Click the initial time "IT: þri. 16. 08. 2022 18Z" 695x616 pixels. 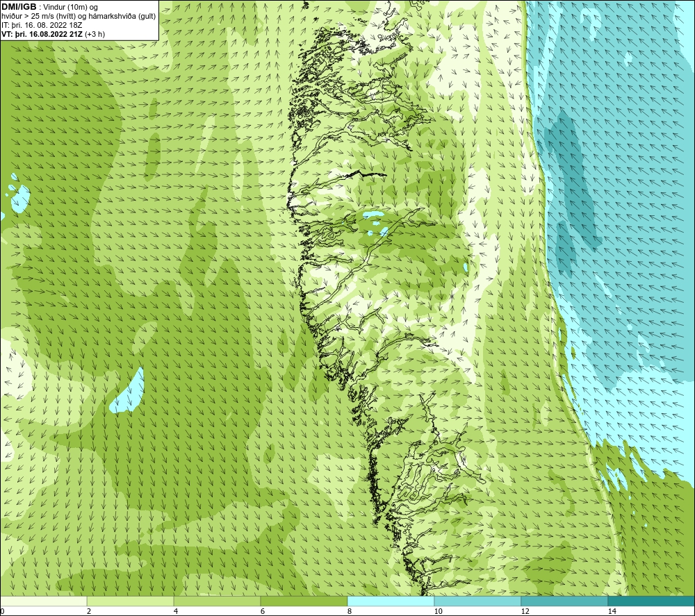[42, 25]
